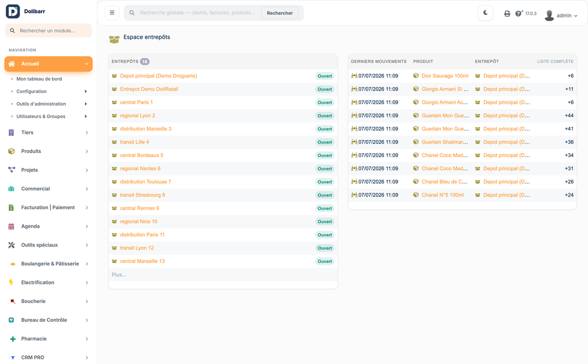Expand the Agenda menu chevron

click(87, 226)
